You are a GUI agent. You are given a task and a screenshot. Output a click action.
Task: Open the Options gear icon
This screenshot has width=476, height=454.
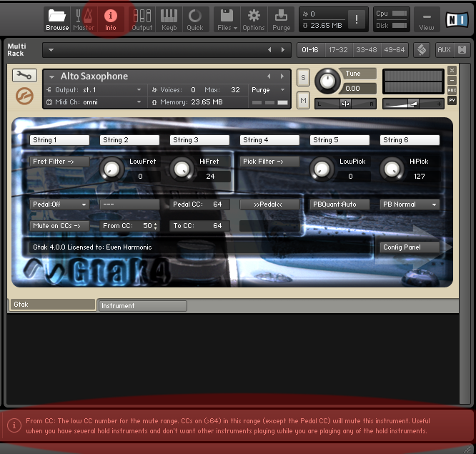(x=253, y=19)
